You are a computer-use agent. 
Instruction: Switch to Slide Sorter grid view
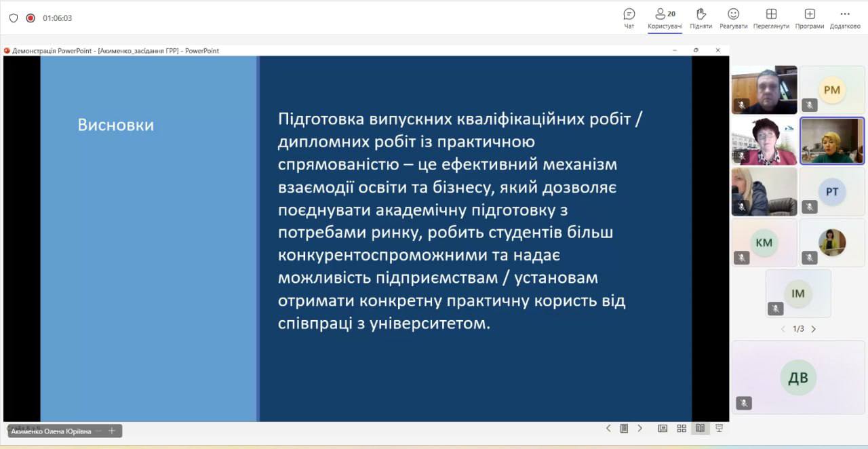pyautogui.click(x=682, y=428)
